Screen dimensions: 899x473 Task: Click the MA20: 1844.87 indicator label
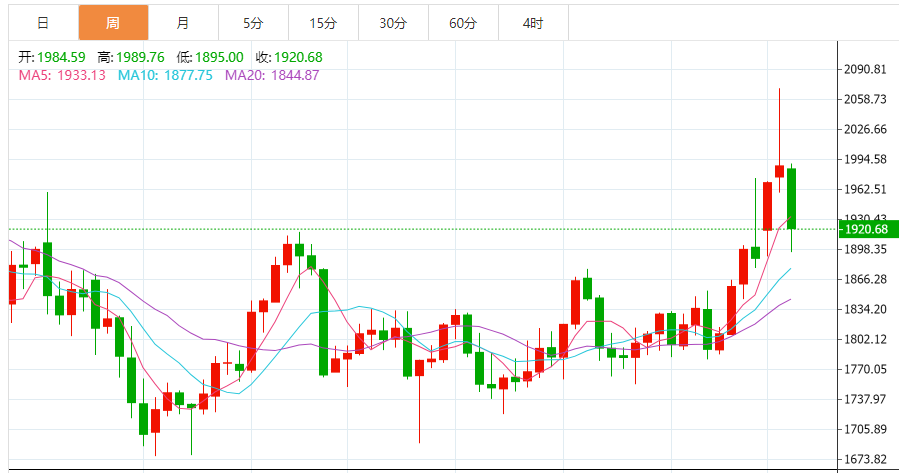coord(272,75)
